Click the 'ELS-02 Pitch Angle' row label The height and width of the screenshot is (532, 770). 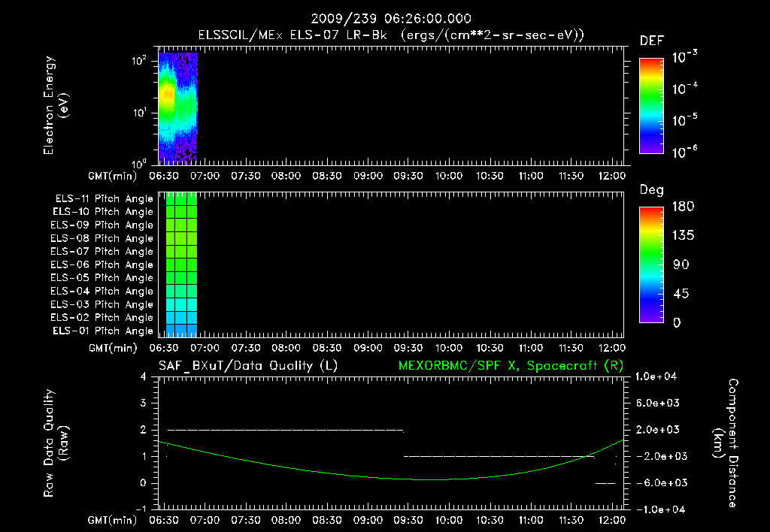[x=102, y=318]
